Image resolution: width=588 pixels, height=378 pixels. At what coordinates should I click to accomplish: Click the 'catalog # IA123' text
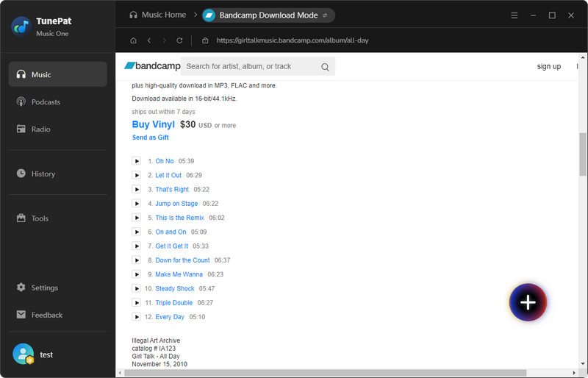tap(154, 349)
